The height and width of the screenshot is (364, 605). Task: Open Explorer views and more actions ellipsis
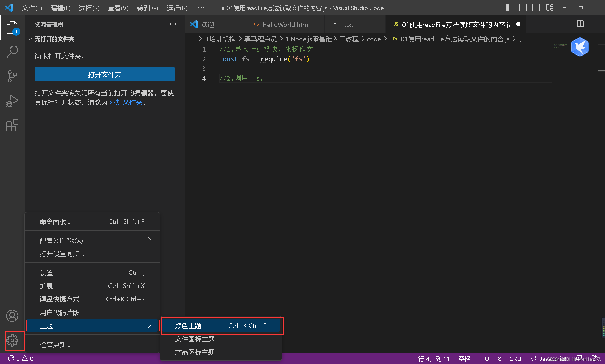(173, 24)
